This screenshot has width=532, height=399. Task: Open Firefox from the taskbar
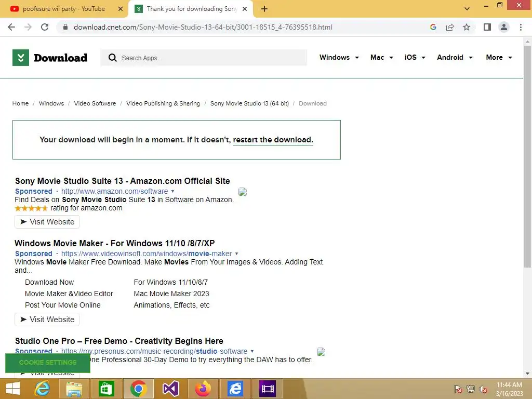[203, 389]
